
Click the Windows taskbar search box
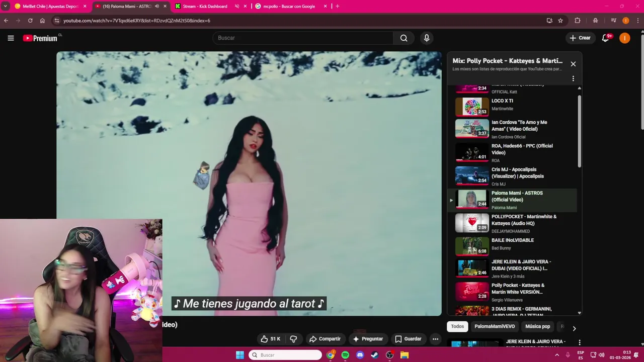pyautogui.click(x=285, y=355)
